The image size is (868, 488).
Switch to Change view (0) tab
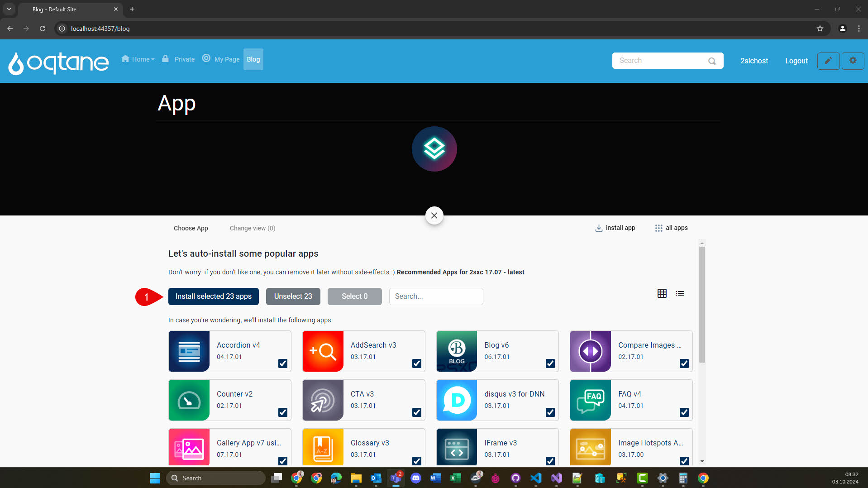click(252, 228)
